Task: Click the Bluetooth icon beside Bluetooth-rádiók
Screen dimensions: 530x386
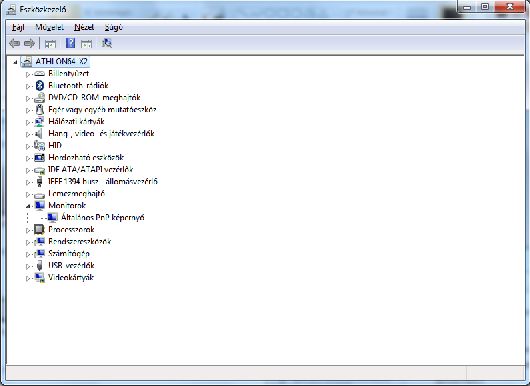Action: (x=40, y=86)
